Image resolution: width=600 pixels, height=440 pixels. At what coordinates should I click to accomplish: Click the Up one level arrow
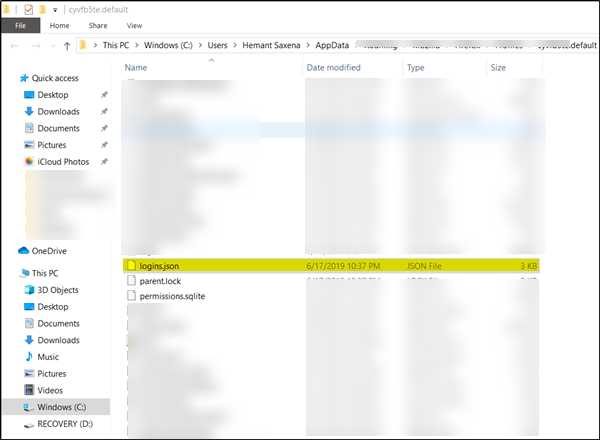pos(67,46)
